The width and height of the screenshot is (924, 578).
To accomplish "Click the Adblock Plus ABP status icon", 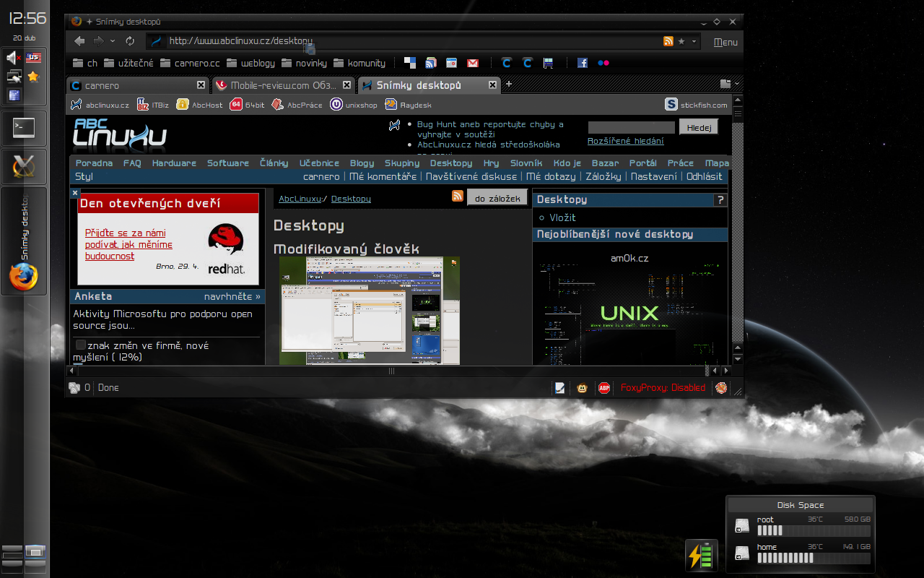I will click(x=604, y=388).
